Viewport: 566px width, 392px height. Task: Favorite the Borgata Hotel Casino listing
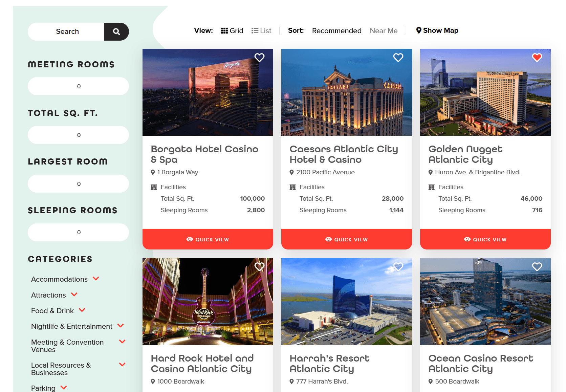coord(259,58)
